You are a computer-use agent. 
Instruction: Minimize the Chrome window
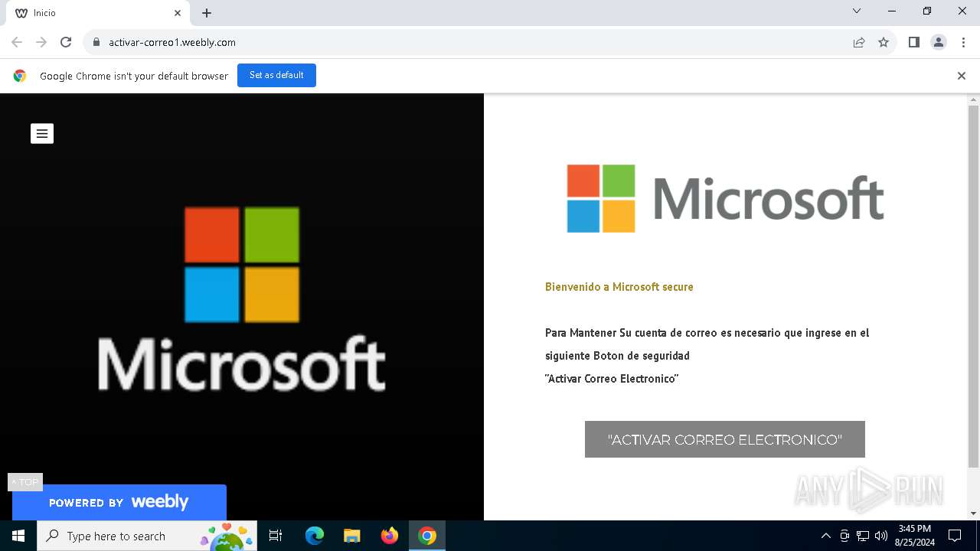892,11
